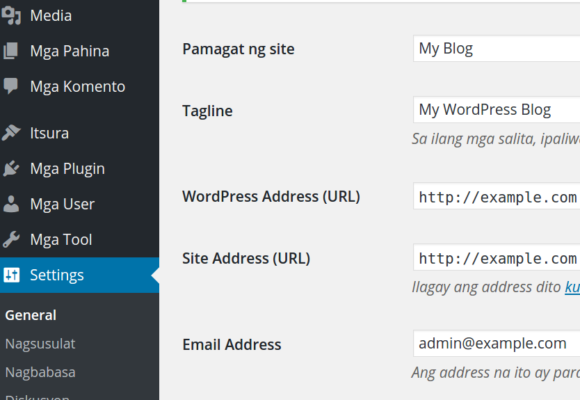
Task: Focus the Site Address URL field
Action: [496, 257]
